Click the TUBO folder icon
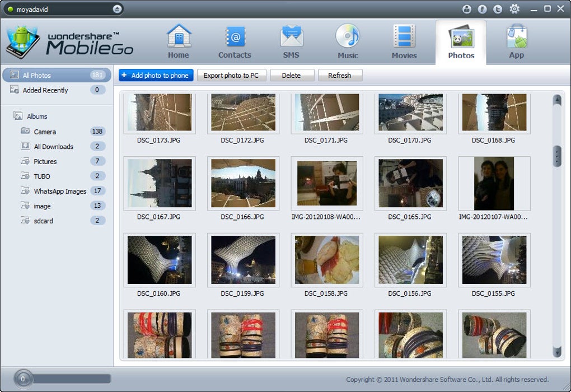 coord(25,176)
